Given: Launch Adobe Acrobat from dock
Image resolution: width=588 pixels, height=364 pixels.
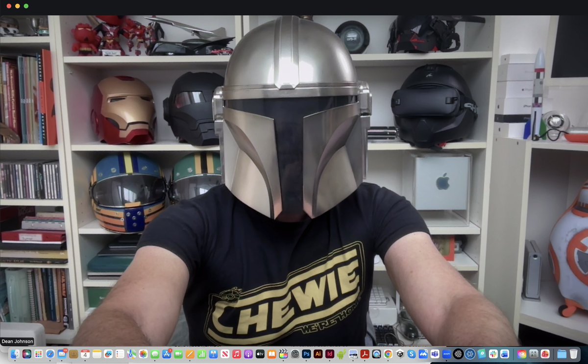Looking at the screenshot, I should click(x=365, y=354).
